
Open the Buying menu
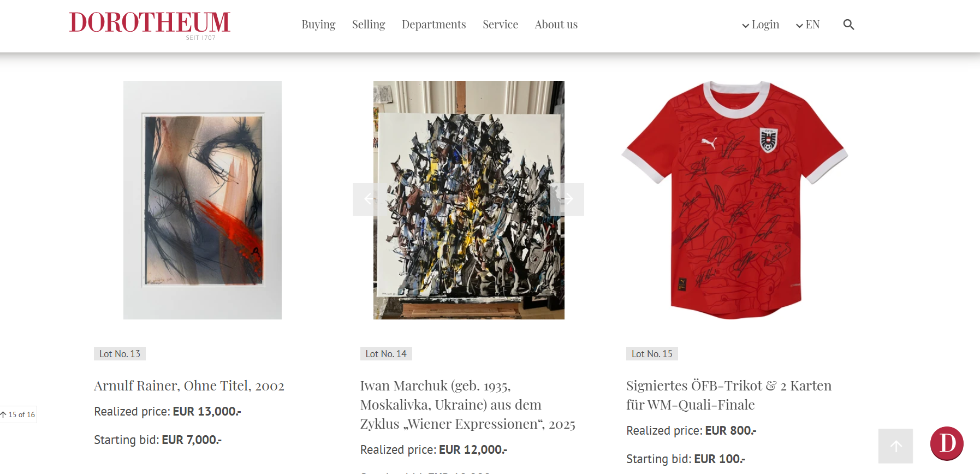[318, 25]
